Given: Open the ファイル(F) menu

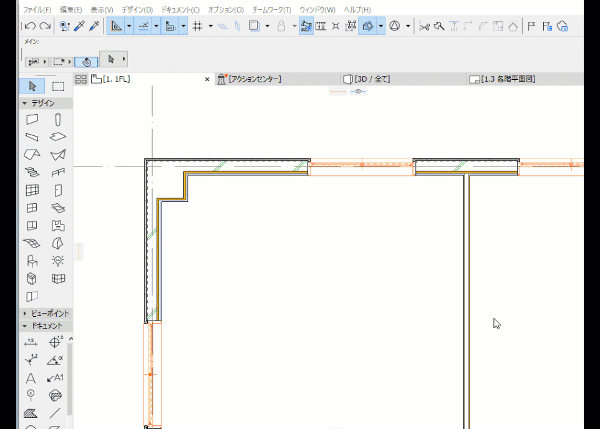Looking at the screenshot, I should [37, 9].
